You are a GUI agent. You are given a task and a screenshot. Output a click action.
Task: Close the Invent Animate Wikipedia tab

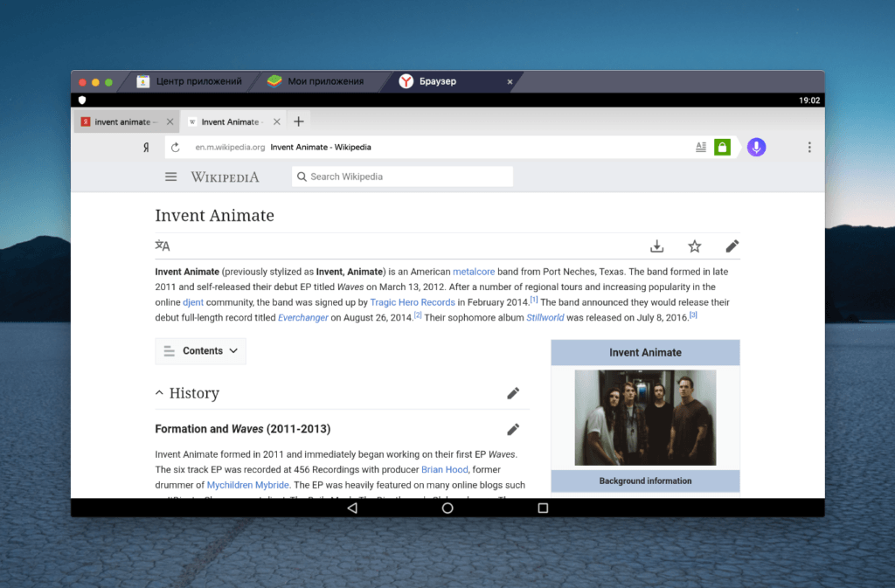pyautogui.click(x=277, y=122)
